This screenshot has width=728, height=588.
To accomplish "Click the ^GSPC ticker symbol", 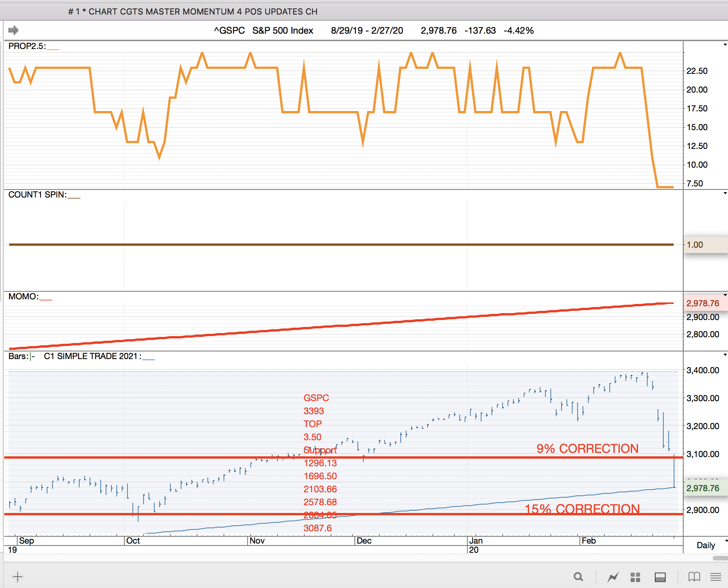I will [229, 30].
